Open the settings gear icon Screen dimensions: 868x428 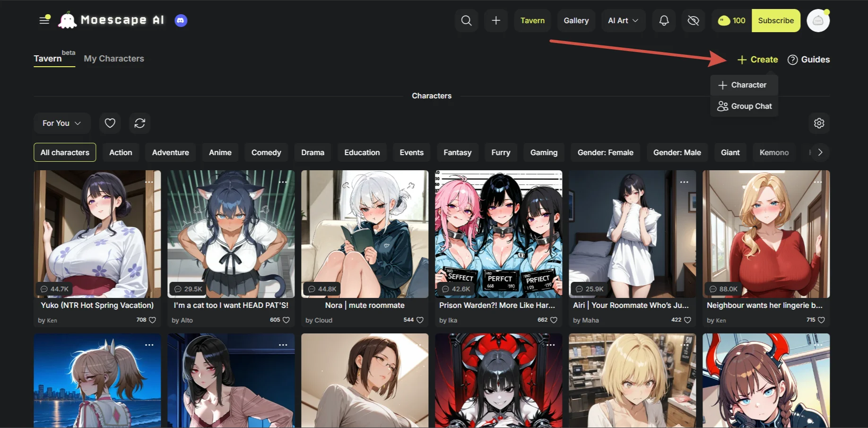pos(819,123)
